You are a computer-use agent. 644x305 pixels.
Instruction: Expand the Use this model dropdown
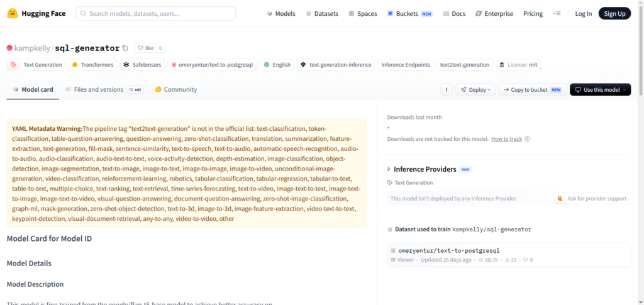(x=600, y=89)
